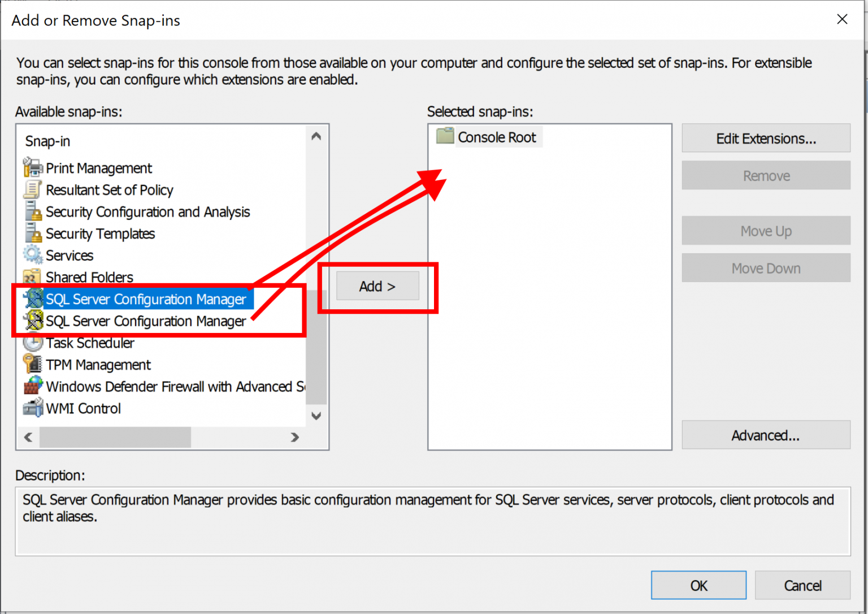Click the Resultant Set of Policy scroll icon

click(33, 189)
